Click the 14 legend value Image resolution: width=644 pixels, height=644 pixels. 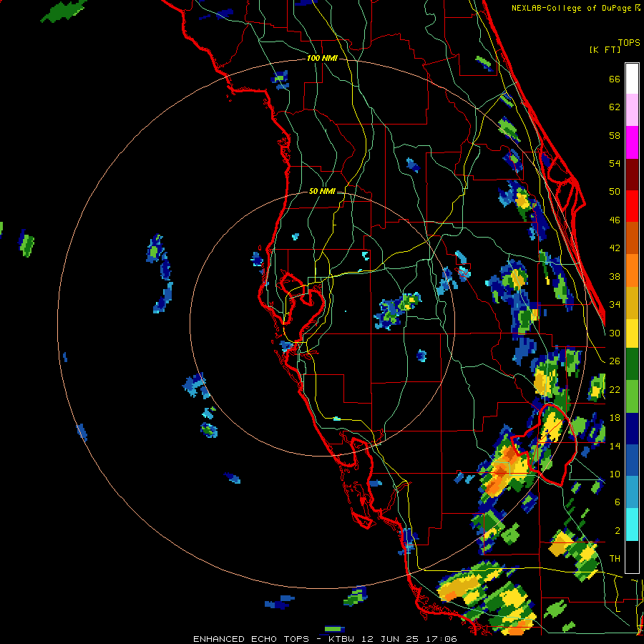615,446
